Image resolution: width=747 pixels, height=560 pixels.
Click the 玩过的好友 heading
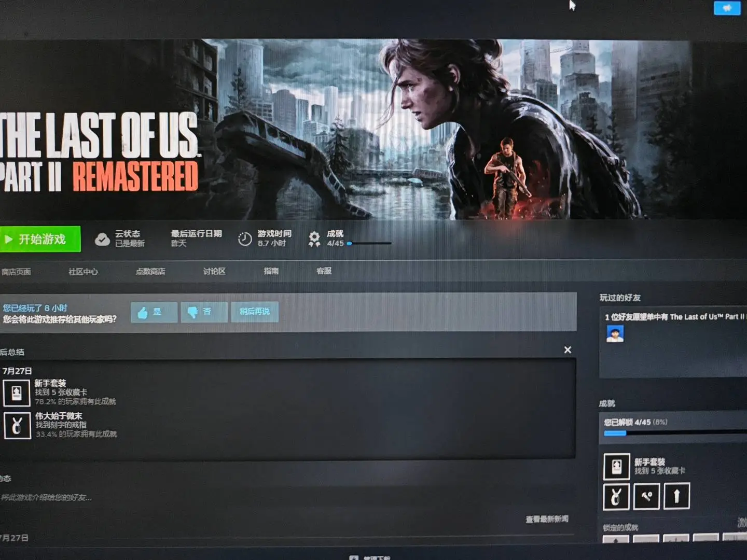point(620,298)
